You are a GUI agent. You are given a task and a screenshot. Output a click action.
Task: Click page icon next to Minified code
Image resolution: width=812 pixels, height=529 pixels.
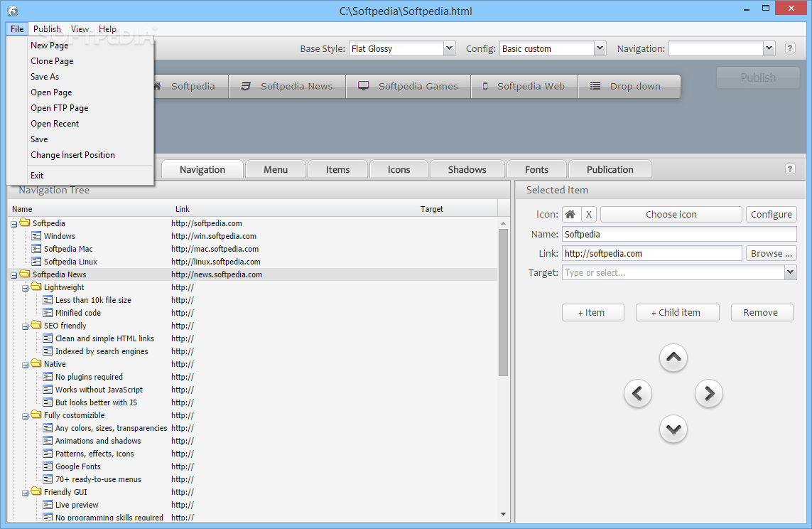click(x=48, y=313)
